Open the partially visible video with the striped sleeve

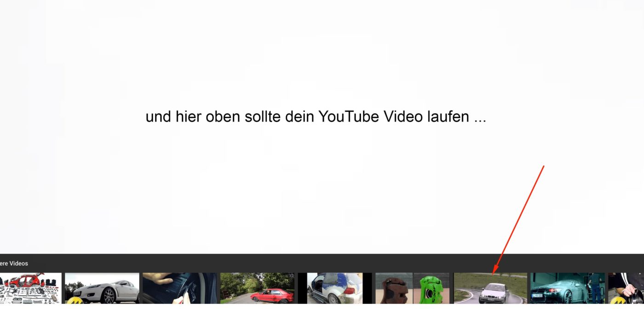(x=626, y=288)
